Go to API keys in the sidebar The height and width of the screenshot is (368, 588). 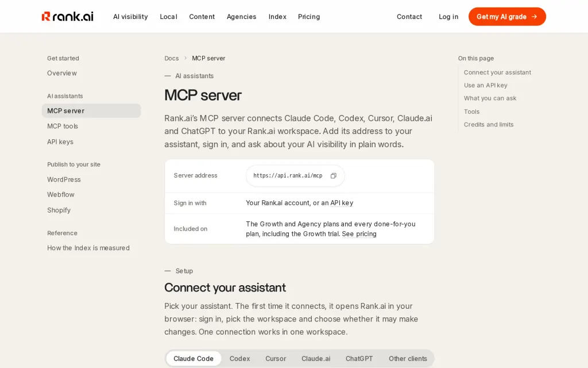pyautogui.click(x=60, y=141)
